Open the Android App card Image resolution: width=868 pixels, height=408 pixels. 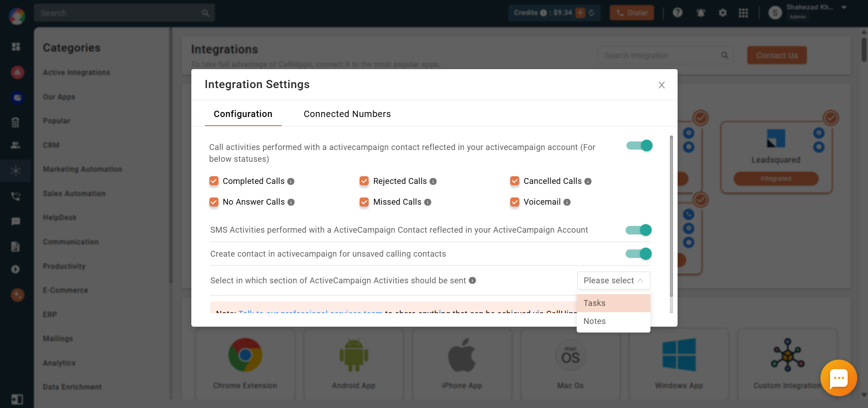354,364
